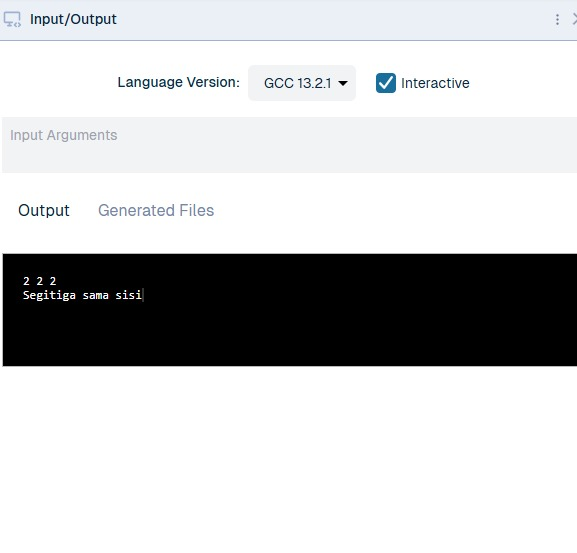The height and width of the screenshot is (553, 577).
Task: Uncheck the Interactive checkbox
Action: [386, 83]
